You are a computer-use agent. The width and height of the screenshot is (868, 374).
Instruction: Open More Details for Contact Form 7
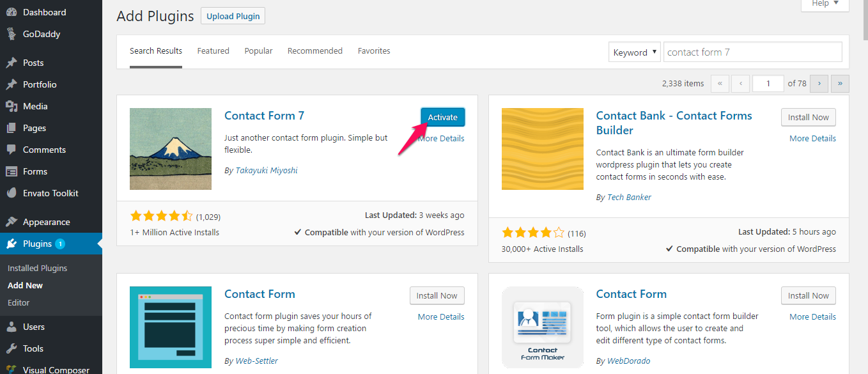point(441,138)
